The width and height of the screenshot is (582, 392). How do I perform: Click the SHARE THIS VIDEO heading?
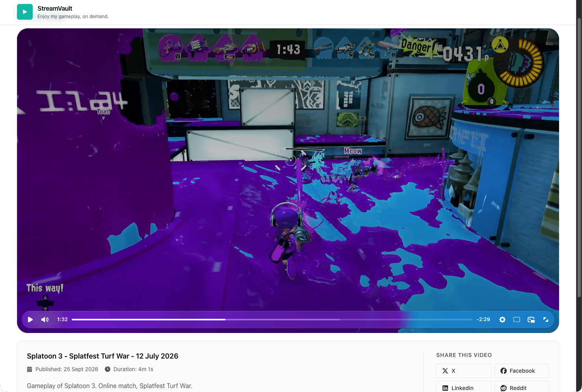point(464,355)
